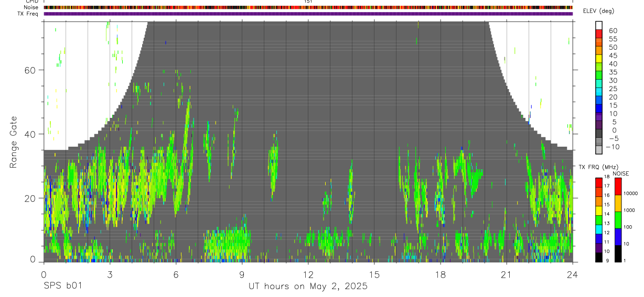
Task: Pick TX frequency color bar segment between 9 and 10
Action: click(598, 257)
